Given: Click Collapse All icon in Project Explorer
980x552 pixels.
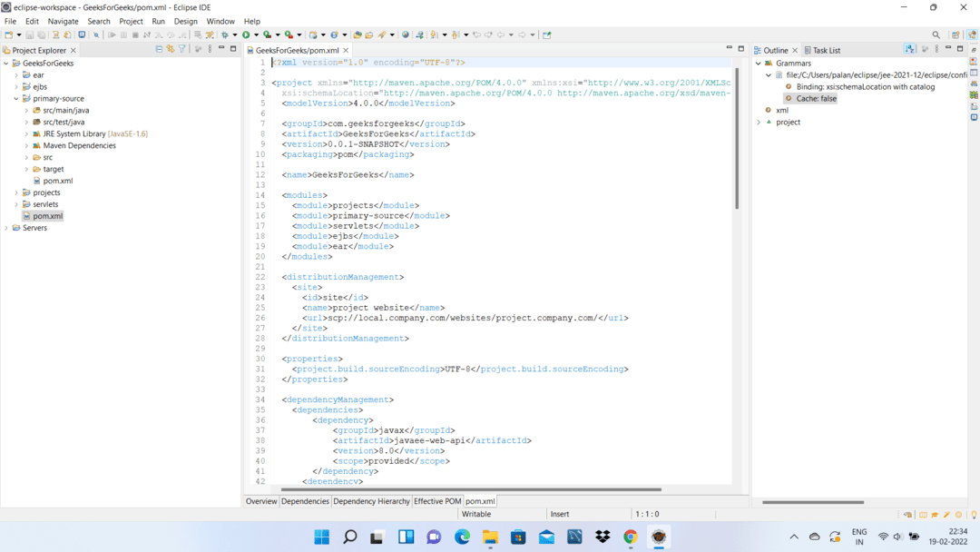Looking at the screenshot, I should [159, 50].
